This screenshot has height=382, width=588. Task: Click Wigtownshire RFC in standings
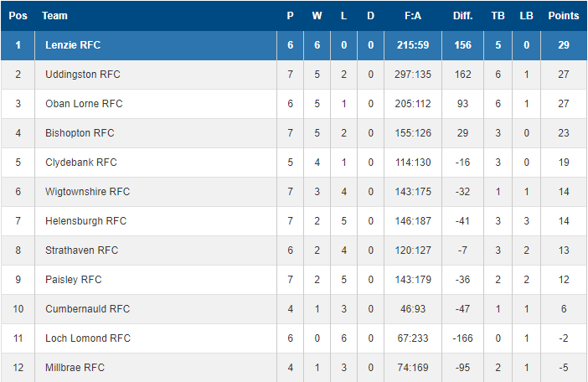(x=87, y=192)
